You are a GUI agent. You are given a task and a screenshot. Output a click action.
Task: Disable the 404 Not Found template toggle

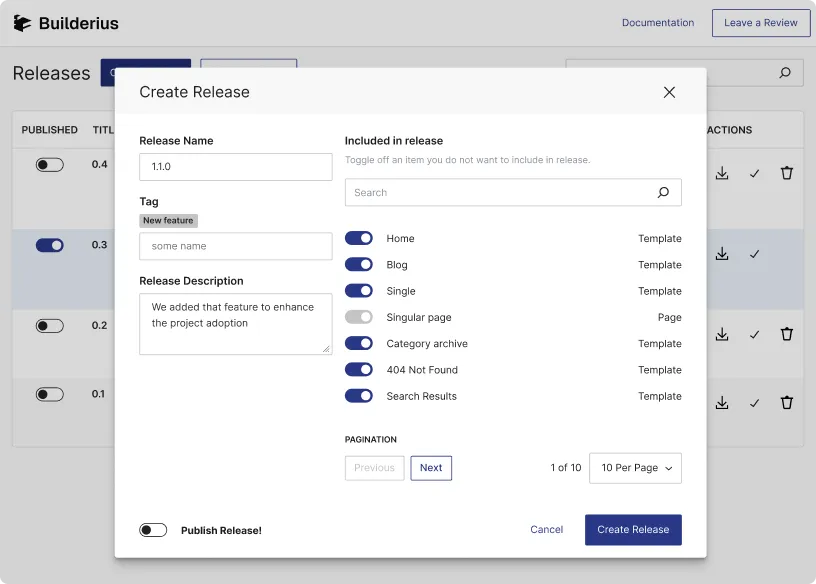[x=359, y=370]
